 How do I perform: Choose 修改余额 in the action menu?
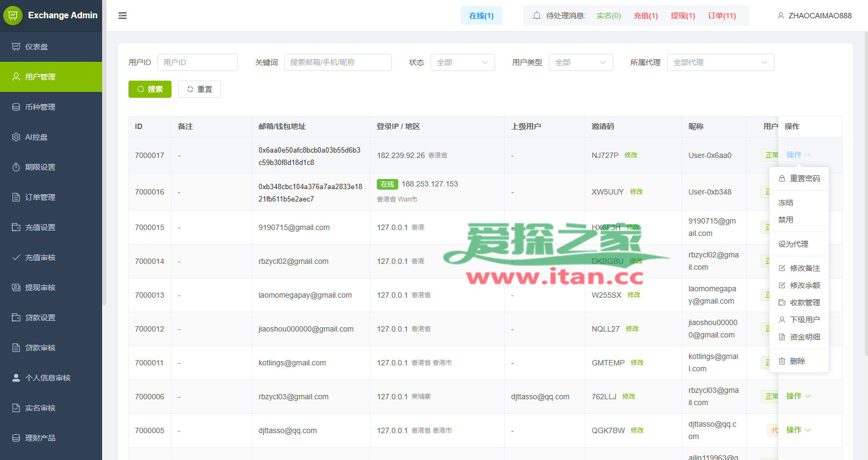805,285
